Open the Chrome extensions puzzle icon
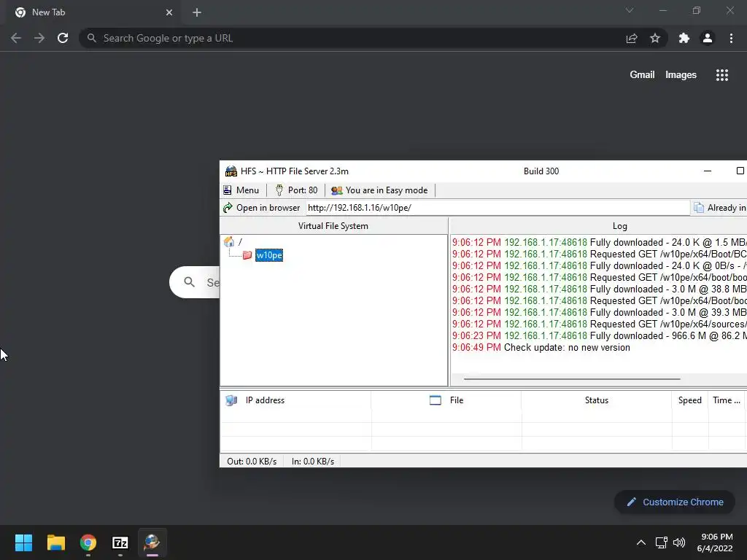Viewport: 747px width, 560px height. [684, 38]
